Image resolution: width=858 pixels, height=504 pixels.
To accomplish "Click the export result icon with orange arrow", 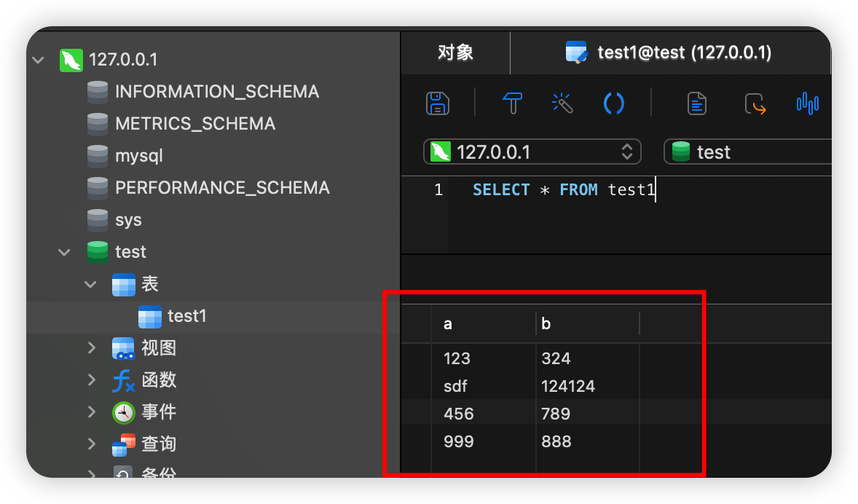I will point(755,104).
